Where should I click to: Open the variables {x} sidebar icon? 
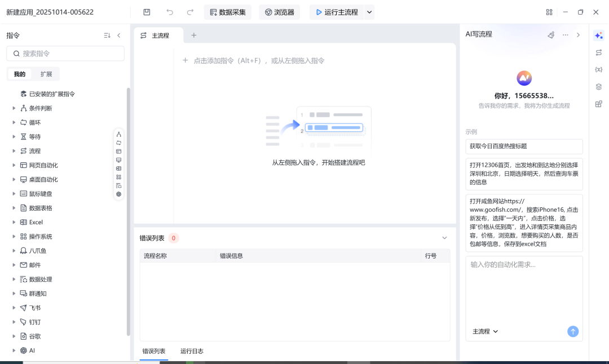click(x=598, y=69)
